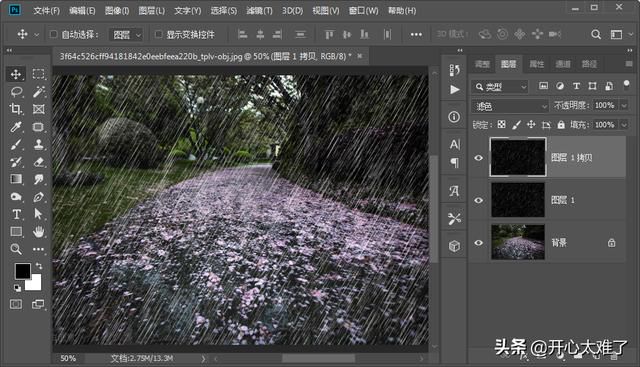Switch to the 通道 panel tab
The height and width of the screenshot is (367, 640).
click(x=563, y=64)
